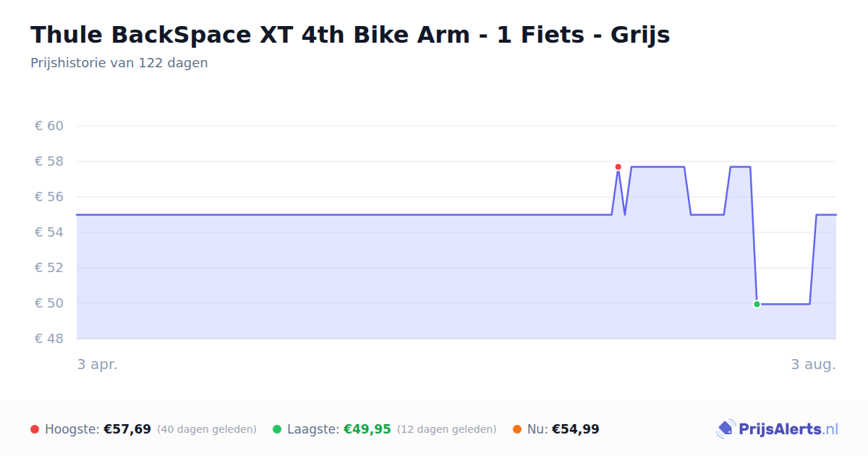This screenshot has height=456, width=868.
Task: Click the € 60 axis label
Action: click(49, 126)
